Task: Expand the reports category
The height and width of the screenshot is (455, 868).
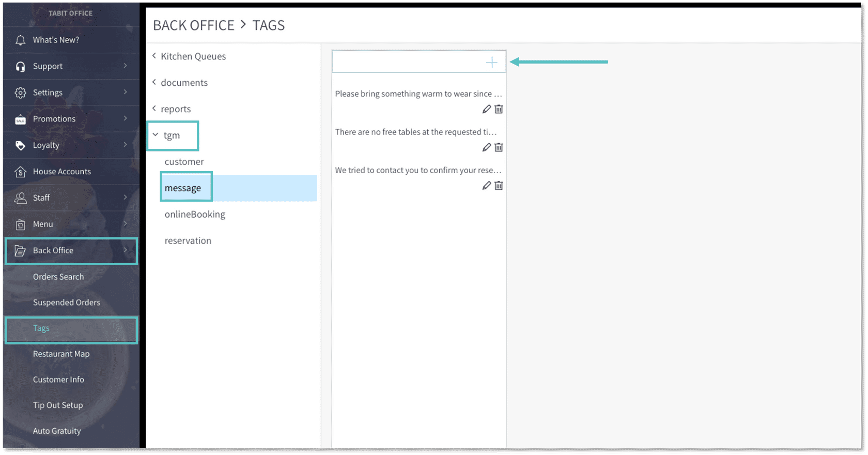Action: pyautogui.click(x=154, y=109)
